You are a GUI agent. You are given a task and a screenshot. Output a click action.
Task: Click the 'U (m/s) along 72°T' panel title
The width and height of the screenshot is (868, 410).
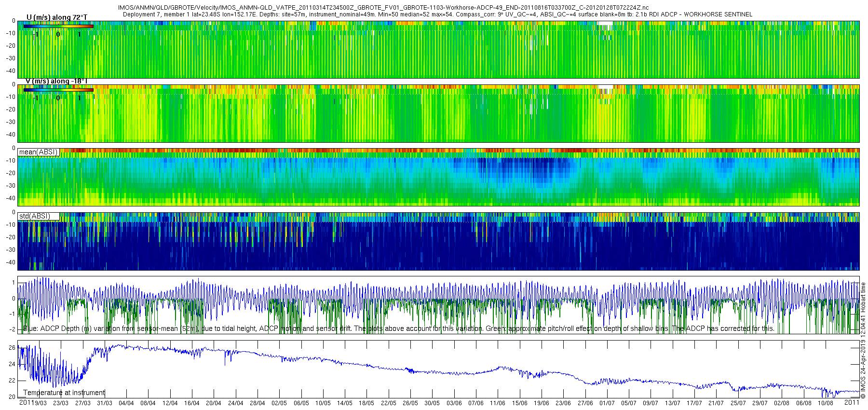pos(57,17)
